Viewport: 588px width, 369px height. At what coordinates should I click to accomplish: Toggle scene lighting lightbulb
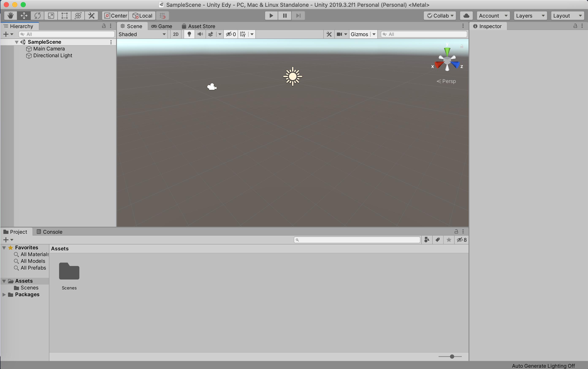pos(189,34)
